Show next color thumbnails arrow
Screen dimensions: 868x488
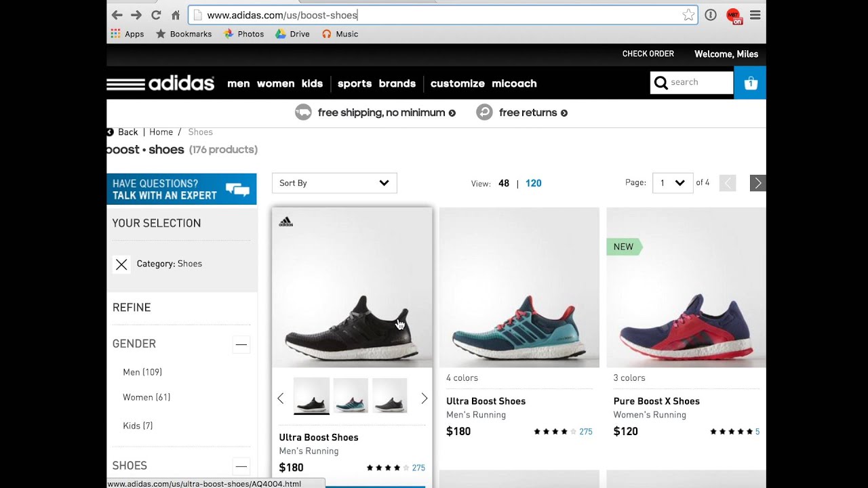point(425,398)
